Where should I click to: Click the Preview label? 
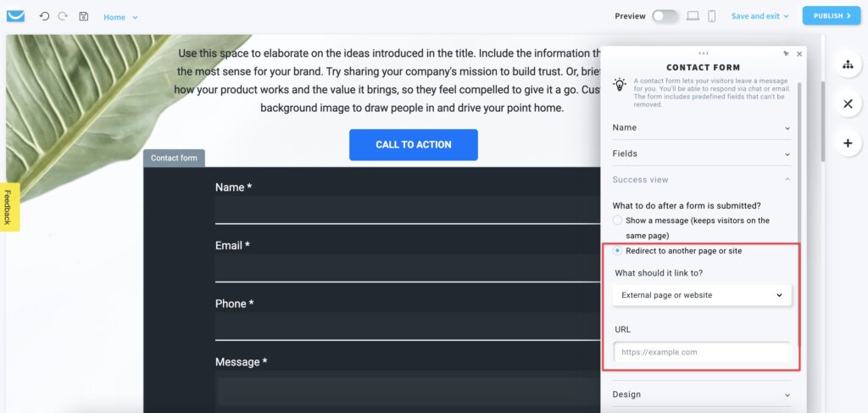(x=630, y=16)
